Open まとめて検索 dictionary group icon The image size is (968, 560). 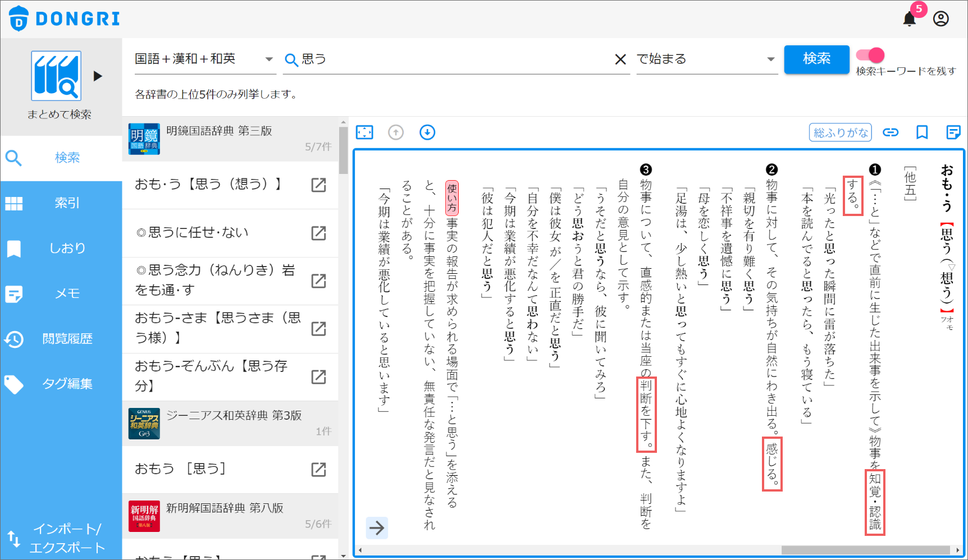click(56, 76)
